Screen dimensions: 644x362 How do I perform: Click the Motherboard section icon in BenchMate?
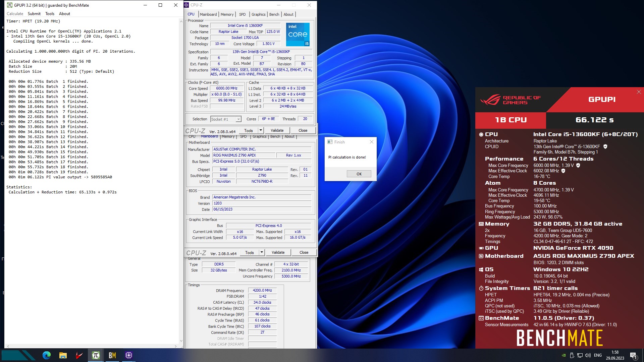[x=481, y=256]
